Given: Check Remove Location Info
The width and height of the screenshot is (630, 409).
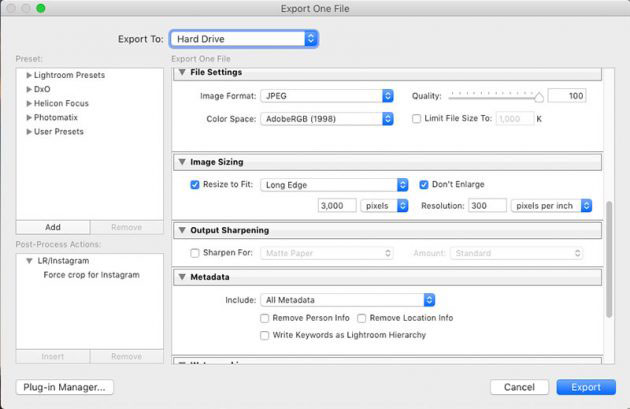Looking at the screenshot, I should (x=362, y=318).
